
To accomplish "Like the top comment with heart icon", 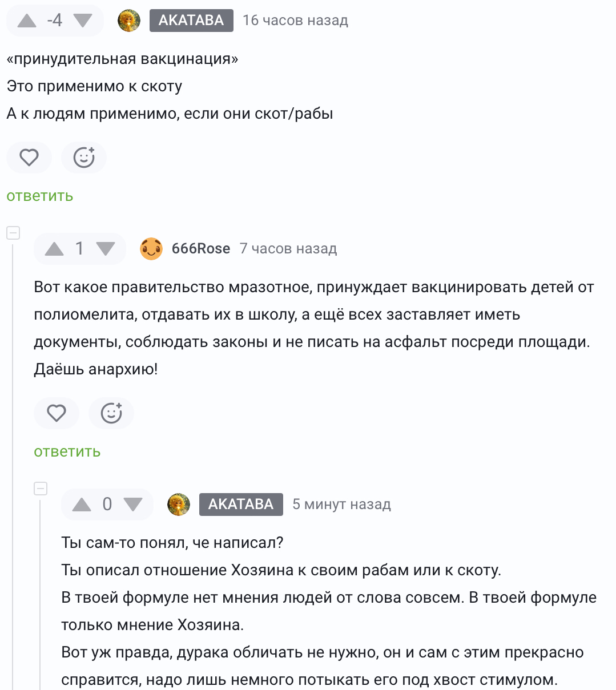I will [29, 158].
